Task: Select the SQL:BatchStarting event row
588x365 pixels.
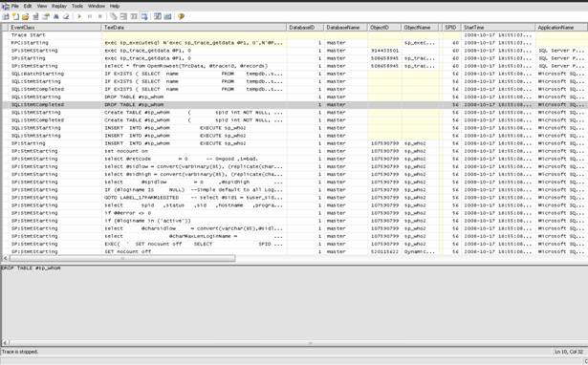Action: point(294,74)
